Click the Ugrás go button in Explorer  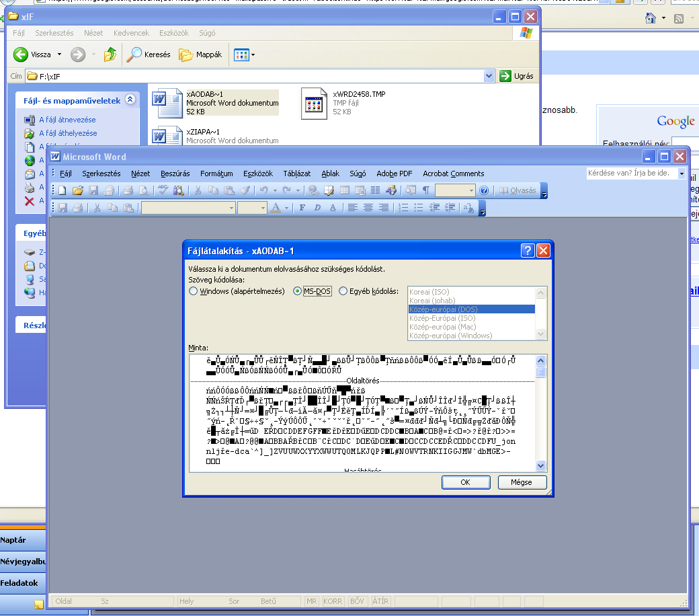pyautogui.click(x=516, y=76)
